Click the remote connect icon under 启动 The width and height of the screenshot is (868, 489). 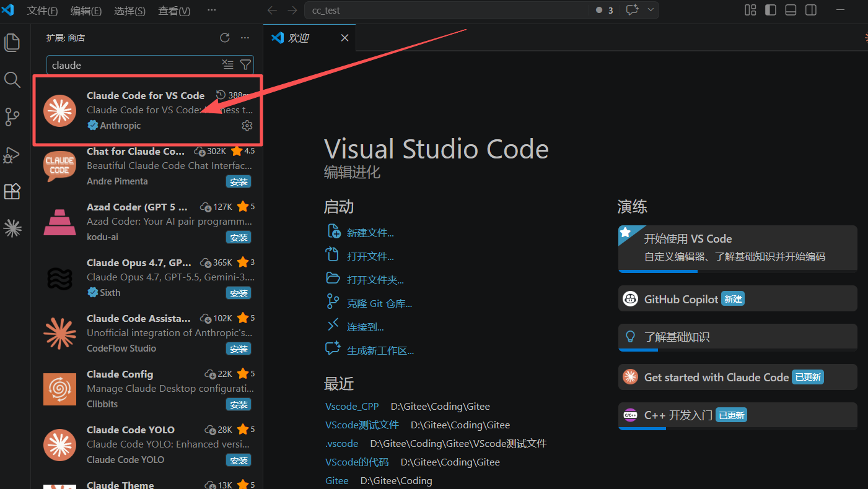[333, 325]
